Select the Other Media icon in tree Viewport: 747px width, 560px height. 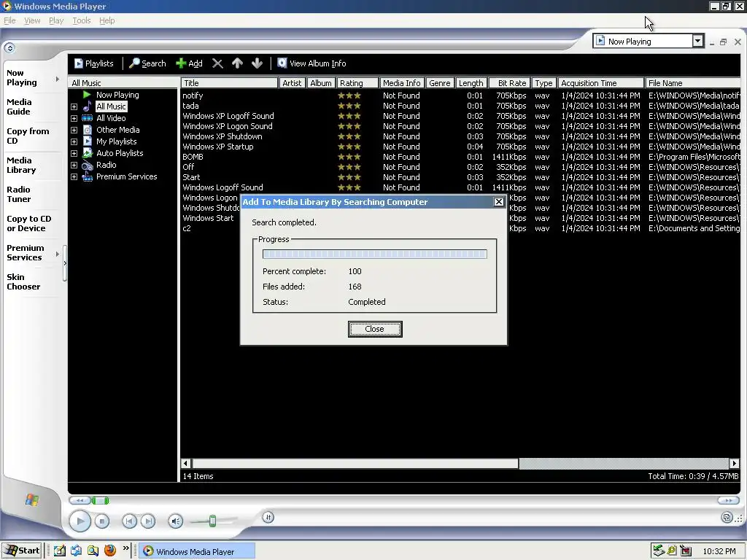click(x=88, y=130)
